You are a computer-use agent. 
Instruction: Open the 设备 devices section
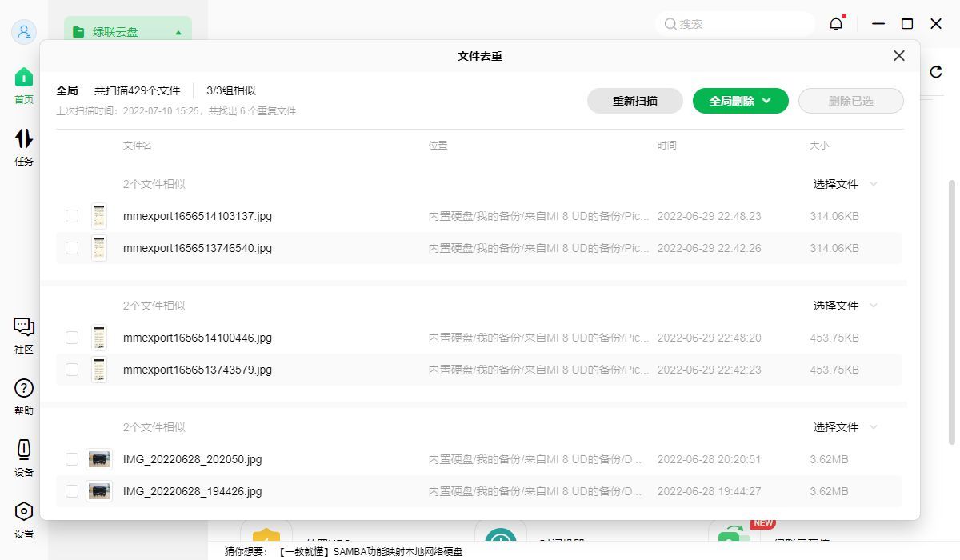(x=23, y=457)
